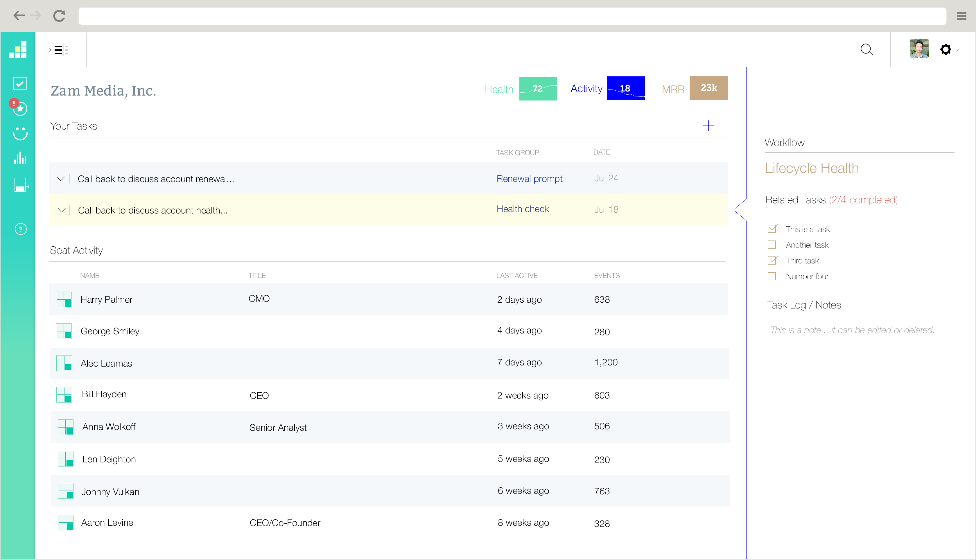This screenshot has height=560, width=976.
Task: Click the browser forward arrow
Action: point(35,15)
